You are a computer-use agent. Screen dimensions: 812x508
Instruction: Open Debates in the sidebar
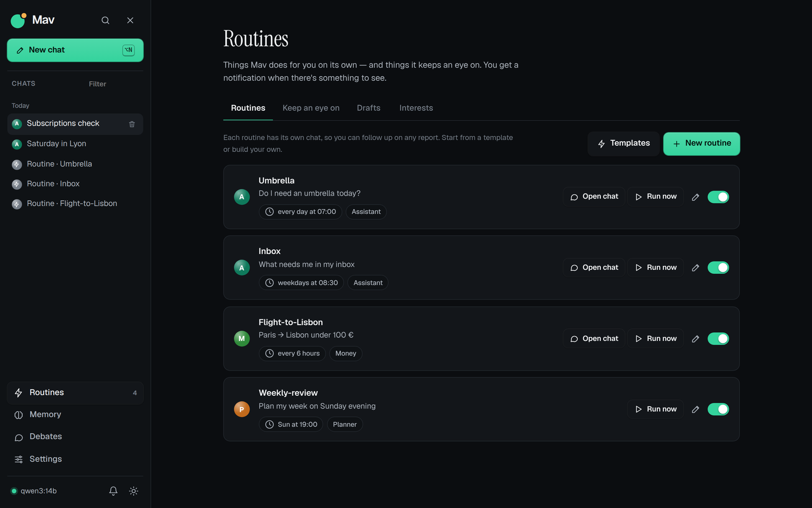[x=75, y=437]
